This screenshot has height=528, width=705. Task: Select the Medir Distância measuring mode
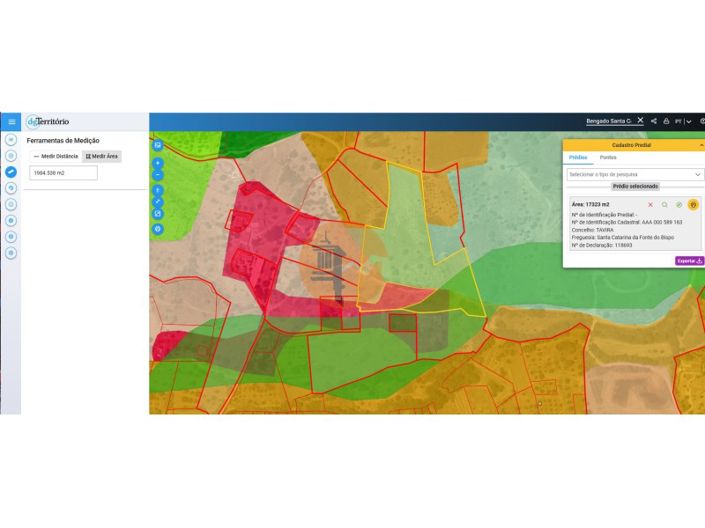56,156
